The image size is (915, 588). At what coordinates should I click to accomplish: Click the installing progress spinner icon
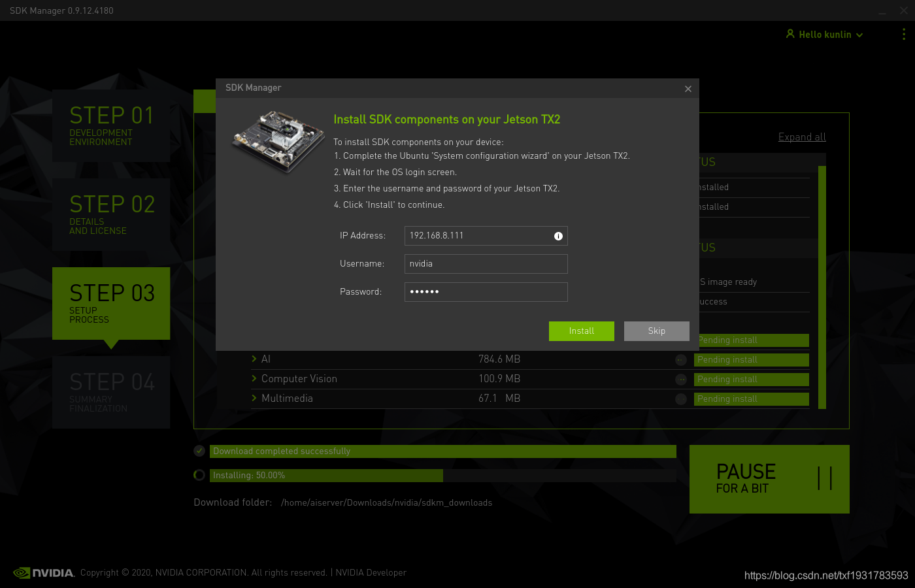[199, 475]
